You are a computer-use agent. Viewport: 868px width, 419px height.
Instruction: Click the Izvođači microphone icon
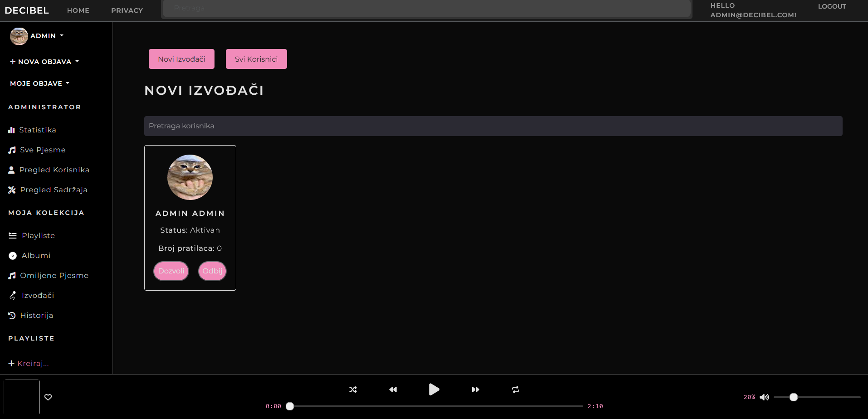pyautogui.click(x=13, y=296)
